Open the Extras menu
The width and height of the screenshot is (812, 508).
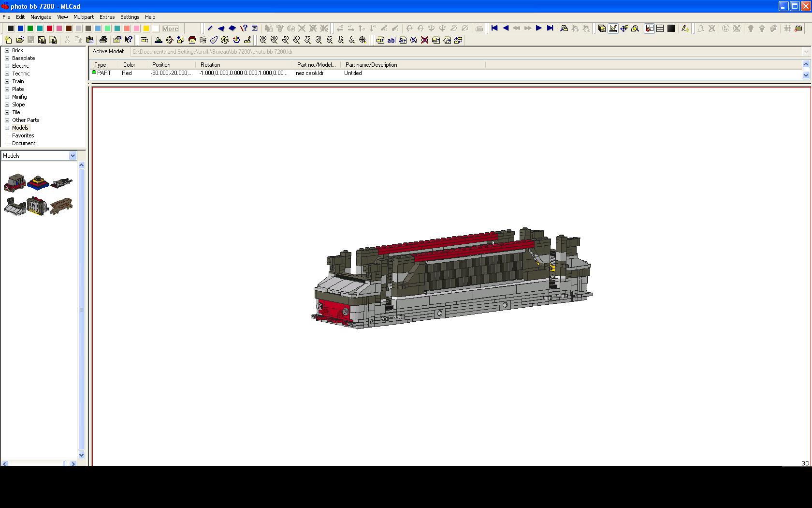click(x=107, y=17)
